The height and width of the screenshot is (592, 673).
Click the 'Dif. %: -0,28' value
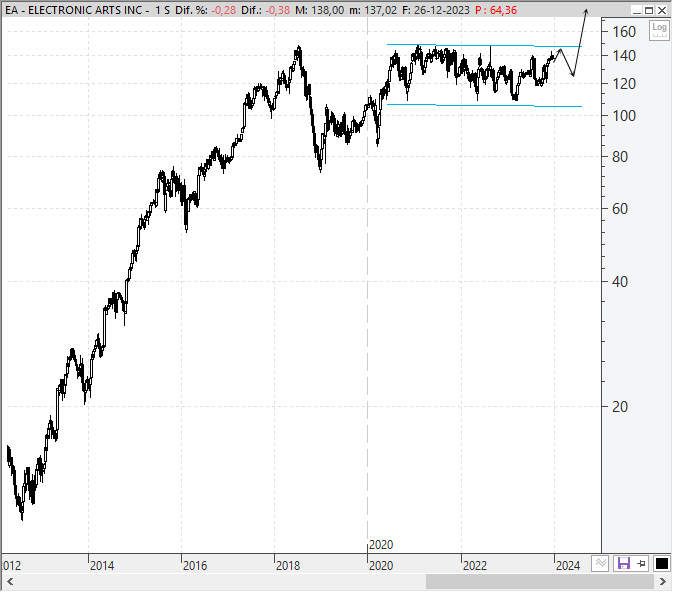coord(206,10)
